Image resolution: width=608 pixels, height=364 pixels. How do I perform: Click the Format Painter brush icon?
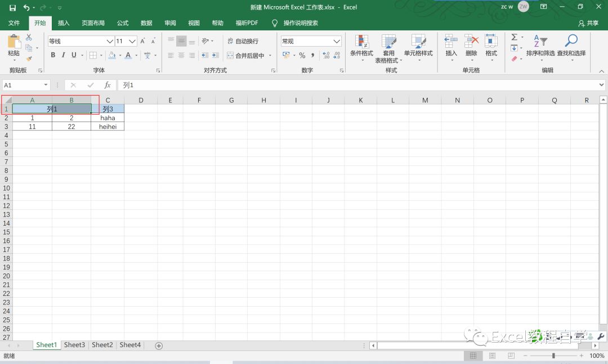coord(29,59)
